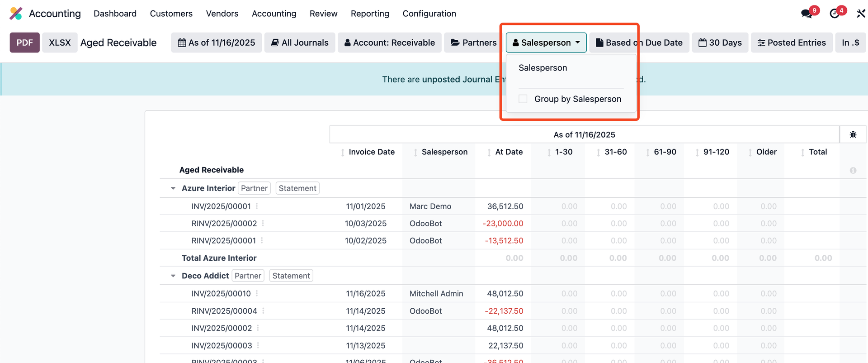Click the 36,512.50 amount cell
The height and width of the screenshot is (363, 868).
pyautogui.click(x=505, y=206)
